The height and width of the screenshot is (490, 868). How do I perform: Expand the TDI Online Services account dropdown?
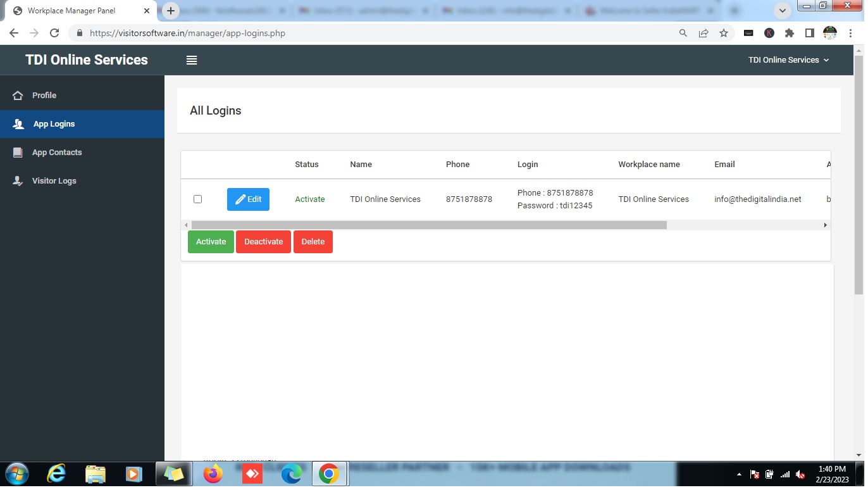[788, 60]
